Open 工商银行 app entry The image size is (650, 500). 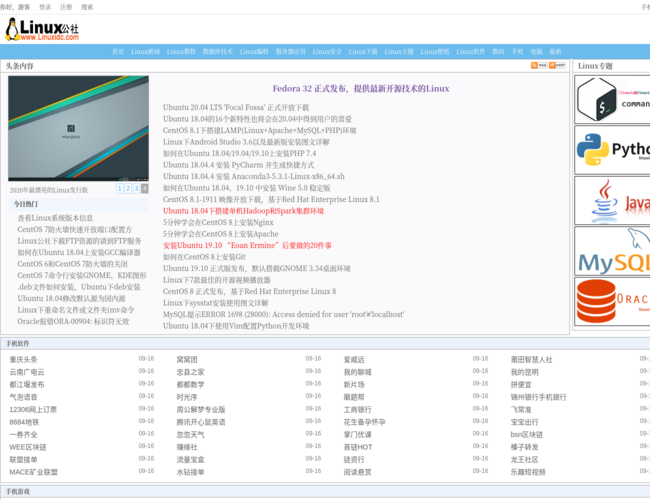357,410
